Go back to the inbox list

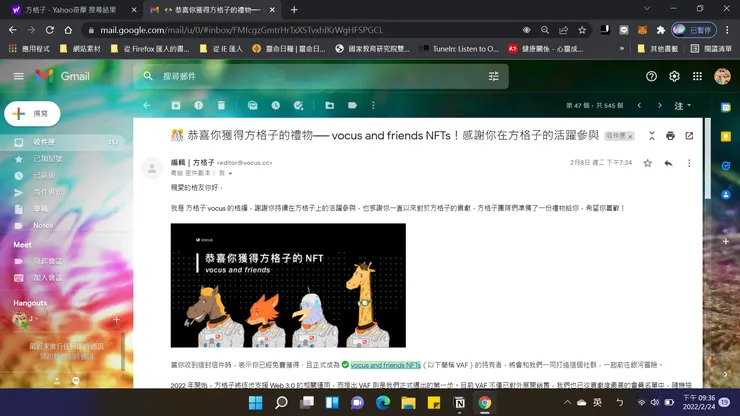coord(147,105)
